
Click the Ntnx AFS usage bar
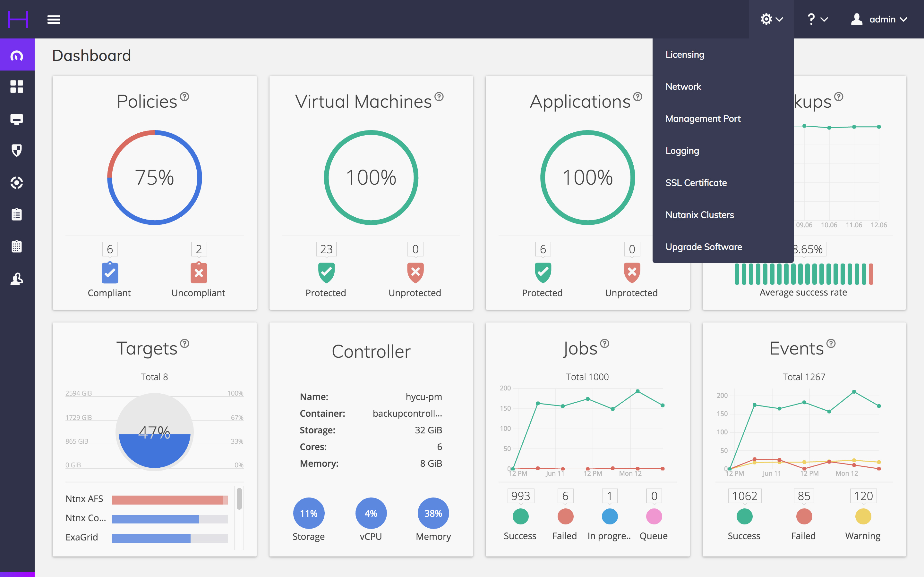(169, 499)
